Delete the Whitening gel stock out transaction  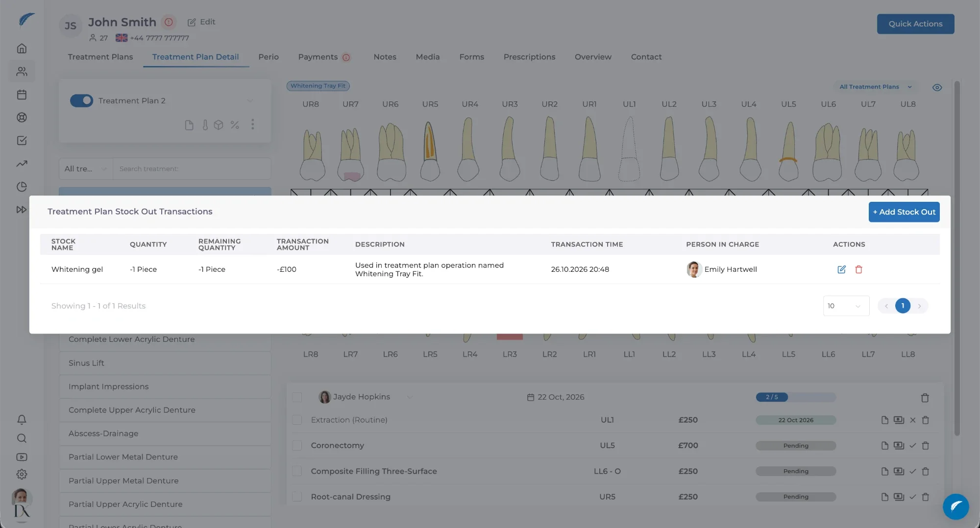click(858, 269)
